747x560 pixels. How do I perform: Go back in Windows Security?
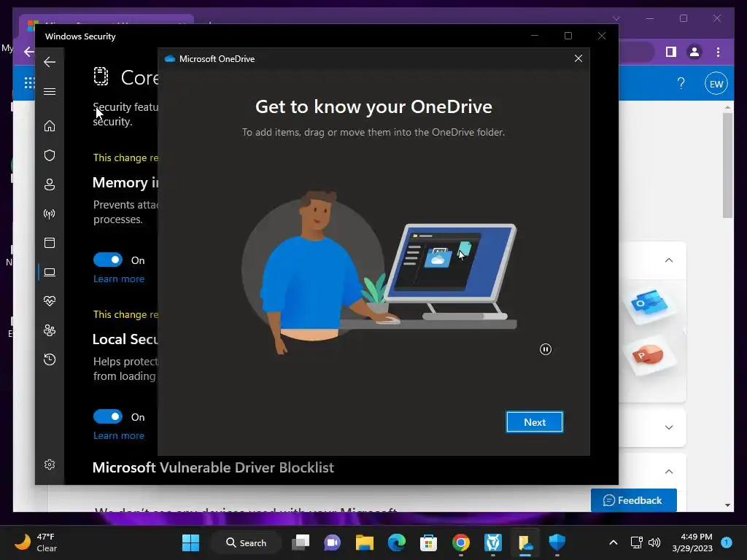click(x=50, y=62)
